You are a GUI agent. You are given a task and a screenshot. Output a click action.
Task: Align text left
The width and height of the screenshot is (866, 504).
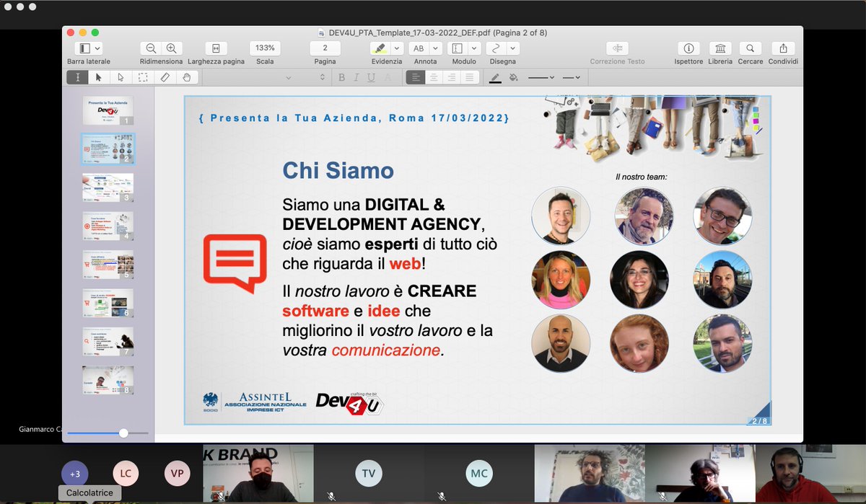click(x=415, y=77)
